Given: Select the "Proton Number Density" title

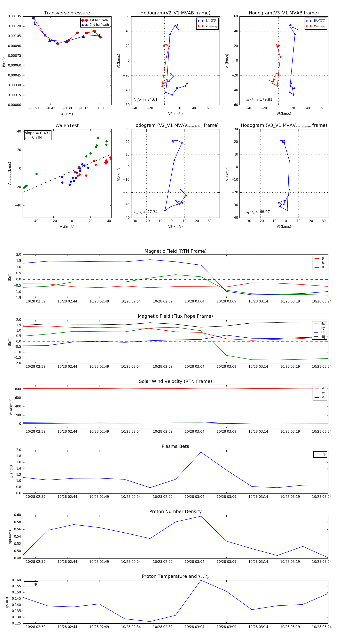Looking at the screenshot, I should click(175, 511).
